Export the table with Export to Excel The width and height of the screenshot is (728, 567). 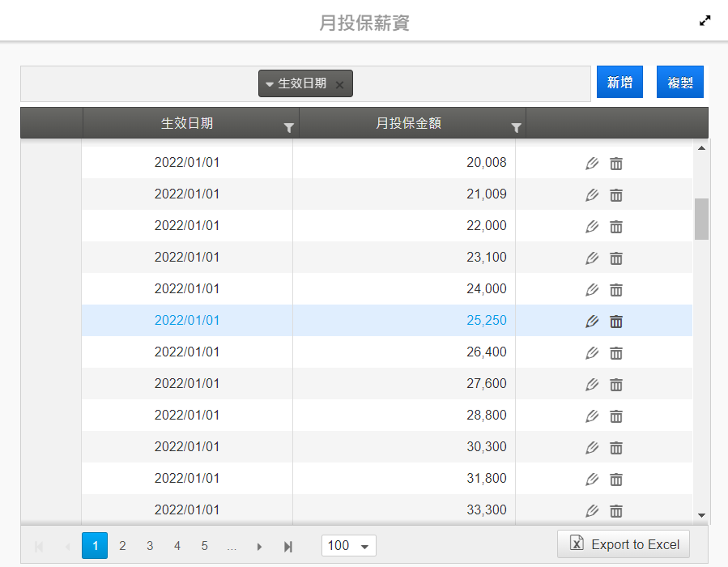pos(624,544)
